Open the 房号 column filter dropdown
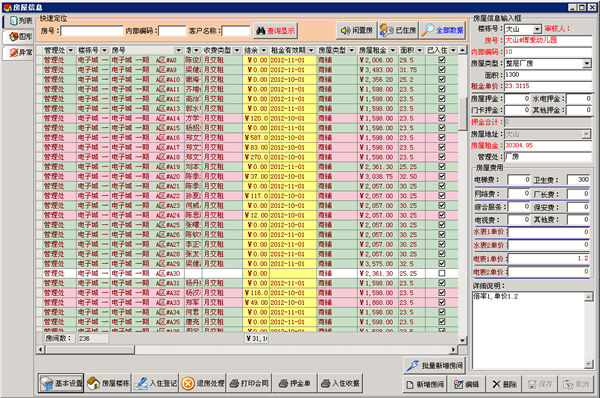Screen dimensions: 600x398 pos(179,51)
